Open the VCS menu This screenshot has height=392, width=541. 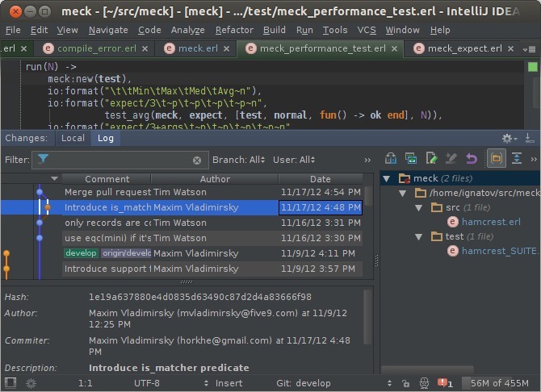[x=367, y=30]
